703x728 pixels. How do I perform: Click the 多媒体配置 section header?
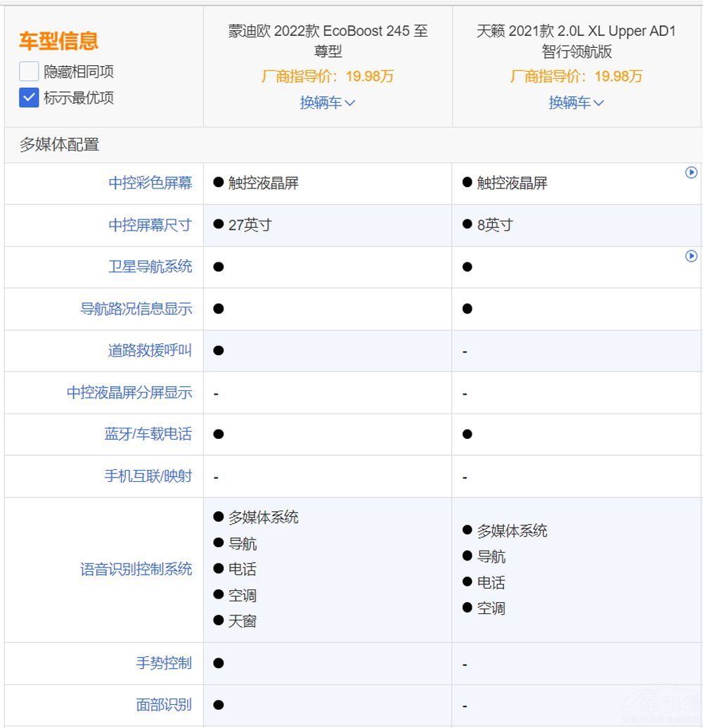(x=59, y=145)
